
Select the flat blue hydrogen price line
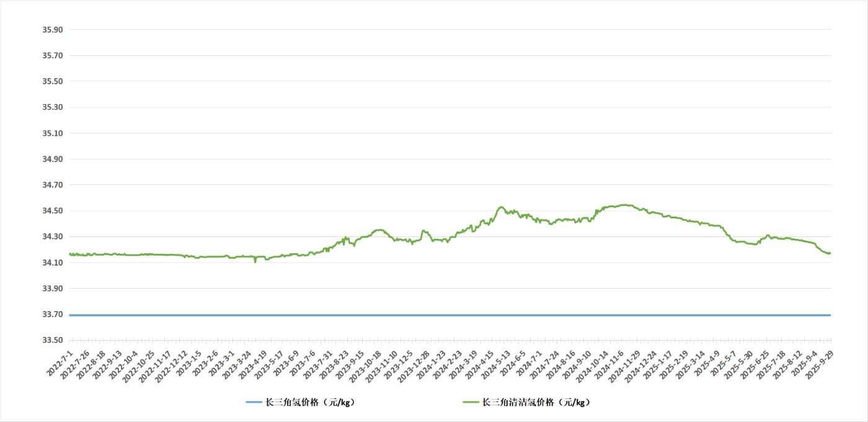tap(434, 315)
